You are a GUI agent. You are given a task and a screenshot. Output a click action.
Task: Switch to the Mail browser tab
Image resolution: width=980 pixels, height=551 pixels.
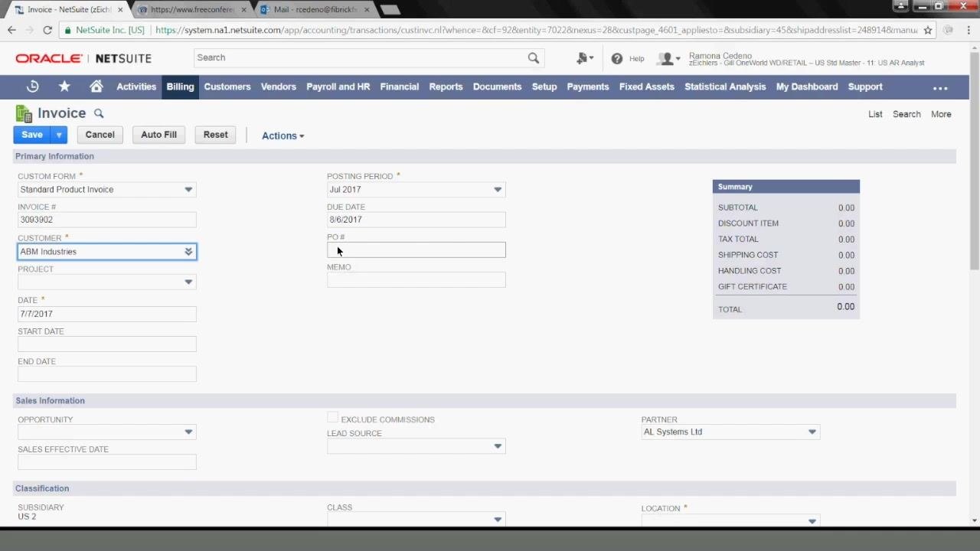click(314, 10)
